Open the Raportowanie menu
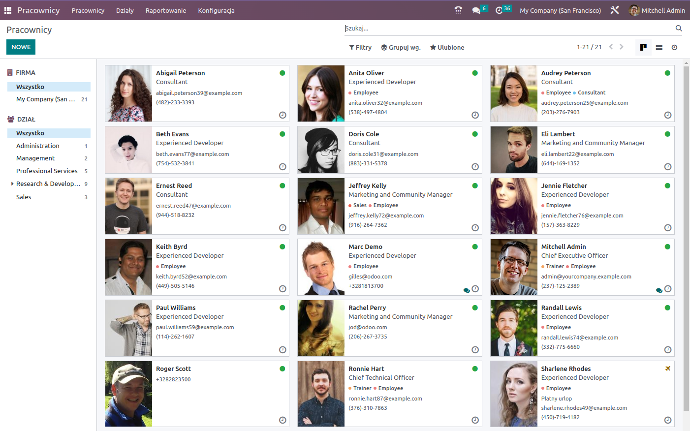This screenshot has width=690, height=431. 166,10
